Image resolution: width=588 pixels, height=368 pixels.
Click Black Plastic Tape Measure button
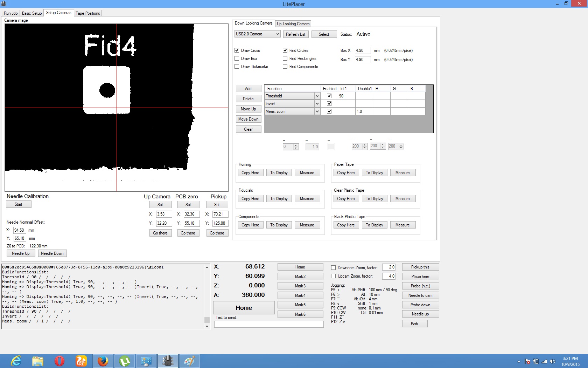pyautogui.click(x=402, y=225)
